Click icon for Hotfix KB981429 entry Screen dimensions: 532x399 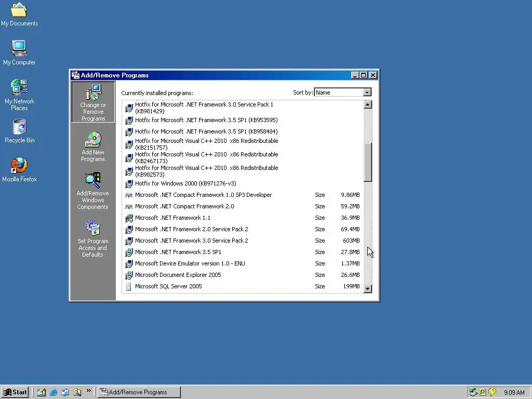[x=129, y=108]
